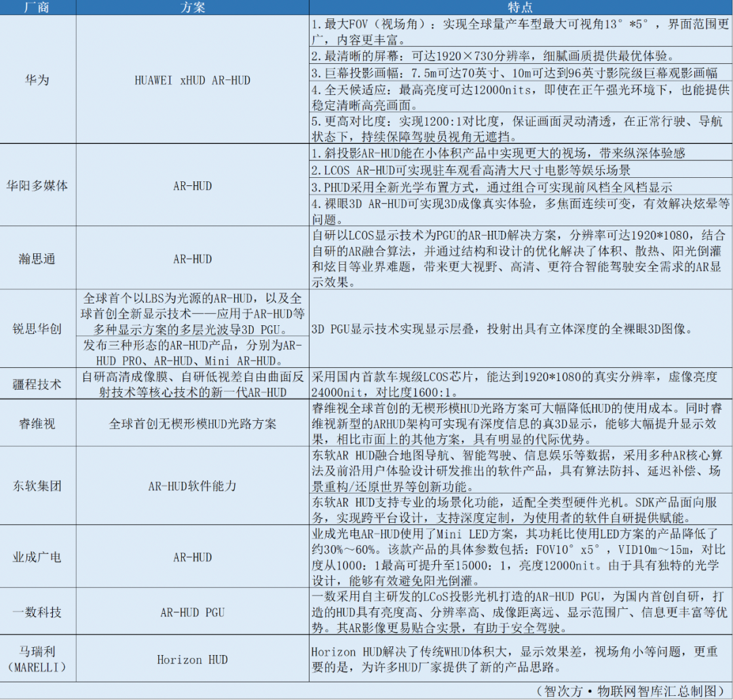Viewport: 733px width, 700px height.
Task: Click the Horizon HUD solution cell
Action: coord(192,659)
